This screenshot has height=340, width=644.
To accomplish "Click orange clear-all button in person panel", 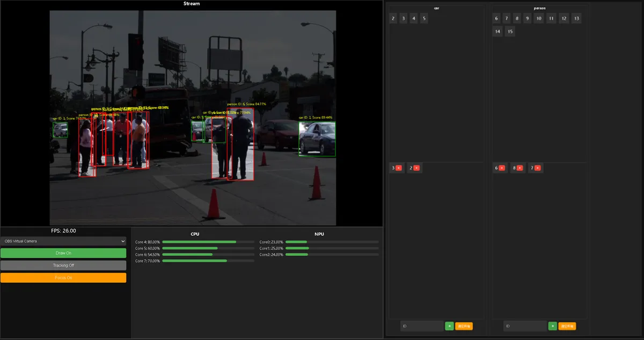I will (x=567, y=326).
